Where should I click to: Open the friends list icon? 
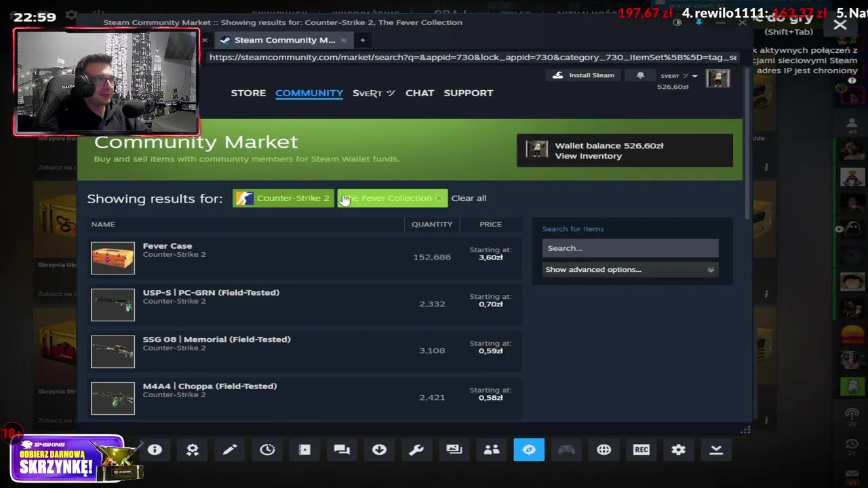click(492, 450)
